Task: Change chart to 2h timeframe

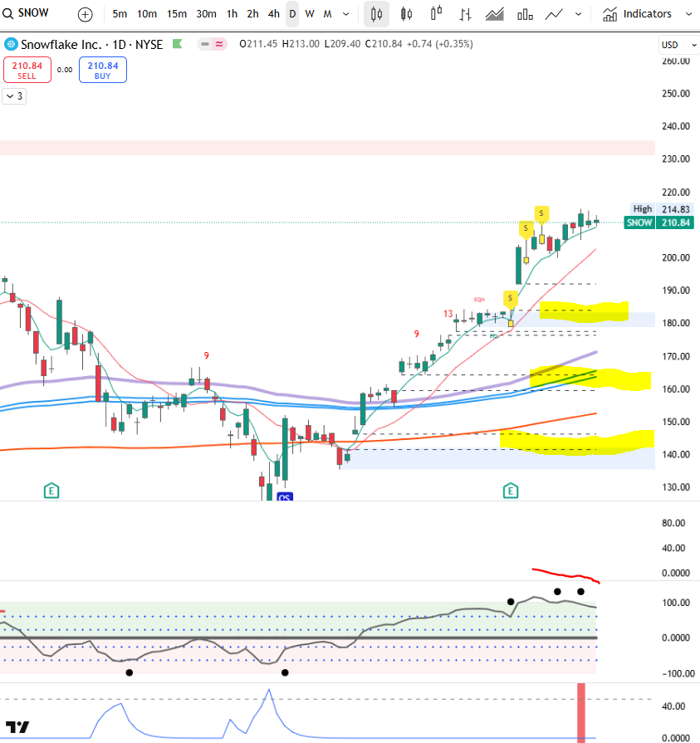Action: (x=252, y=14)
